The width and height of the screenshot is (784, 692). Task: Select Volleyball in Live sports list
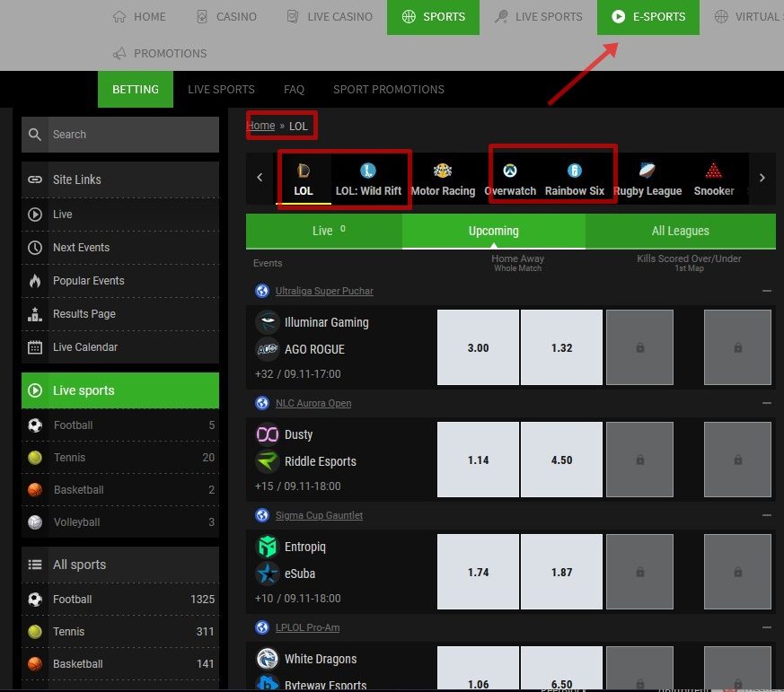pyautogui.click(x=120, y=522)
